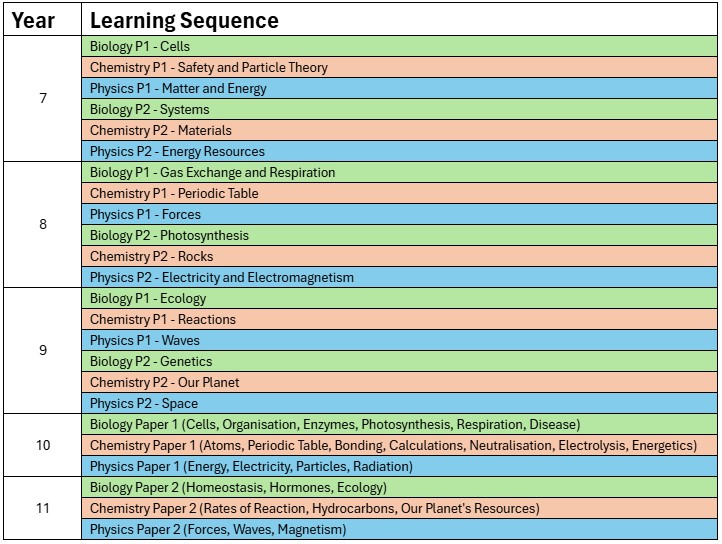Click the Chemistry P2 - Our Planet cell

point(165,382)
